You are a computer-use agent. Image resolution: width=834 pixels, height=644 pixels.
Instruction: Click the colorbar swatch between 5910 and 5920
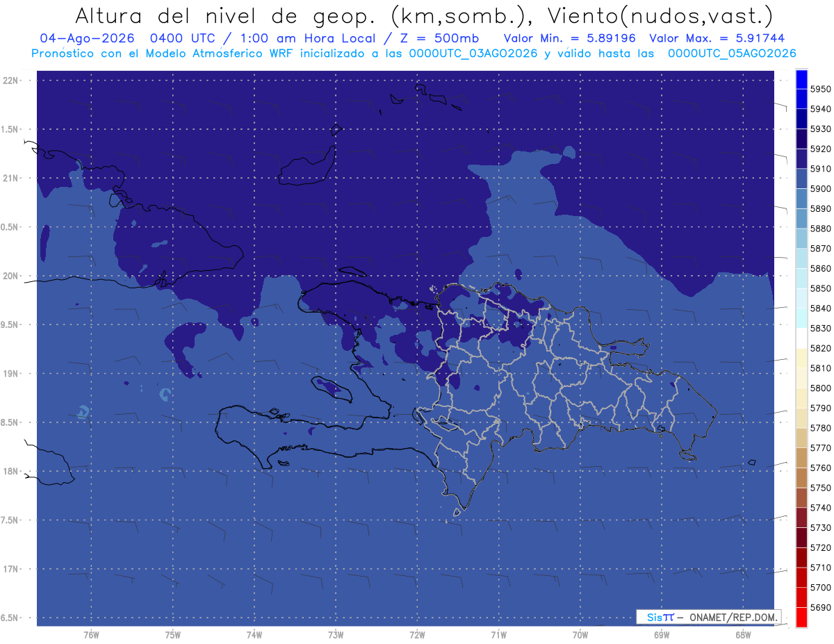click(x=801, y=159)
